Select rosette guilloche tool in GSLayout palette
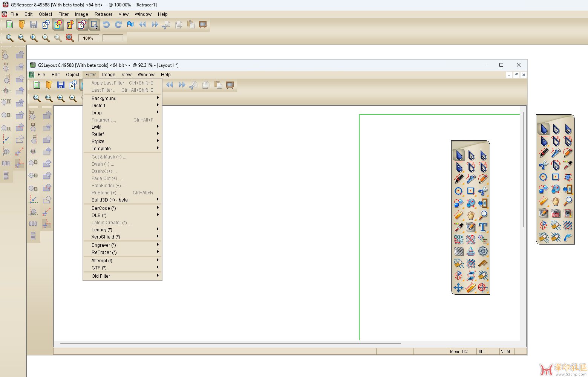 click(483, 251)
